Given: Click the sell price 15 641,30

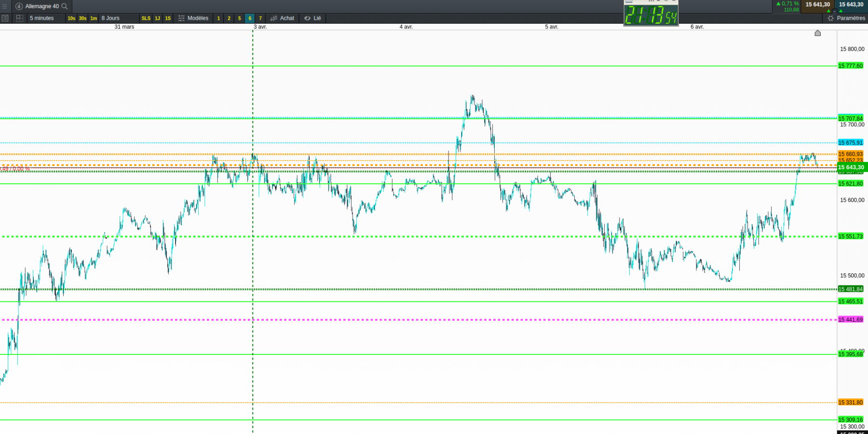Looking at the screenshot, I should click(x=818, y=4).
